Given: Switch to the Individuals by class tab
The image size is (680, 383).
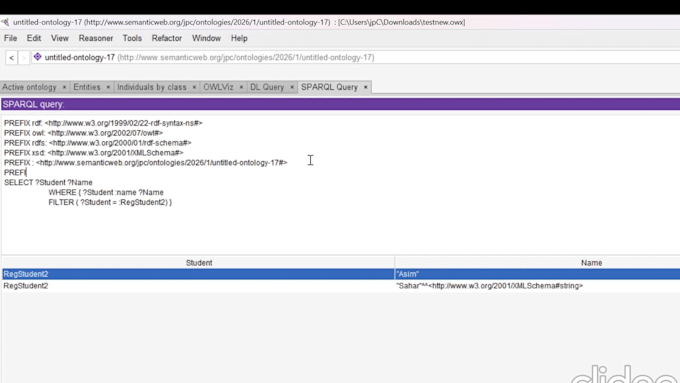Looking at the screenshot, I should pyautogui.click(x=152, y=87).
